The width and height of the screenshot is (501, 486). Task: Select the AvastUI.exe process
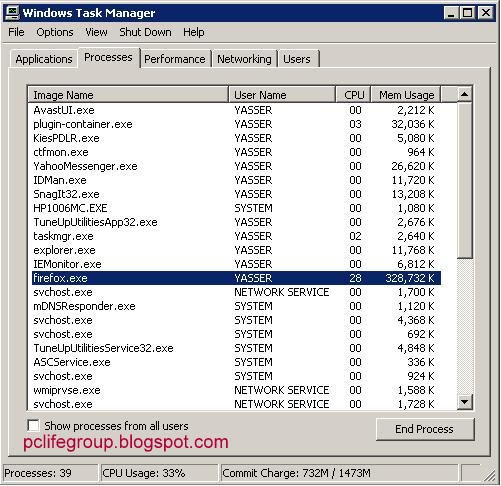coord(236,110)
